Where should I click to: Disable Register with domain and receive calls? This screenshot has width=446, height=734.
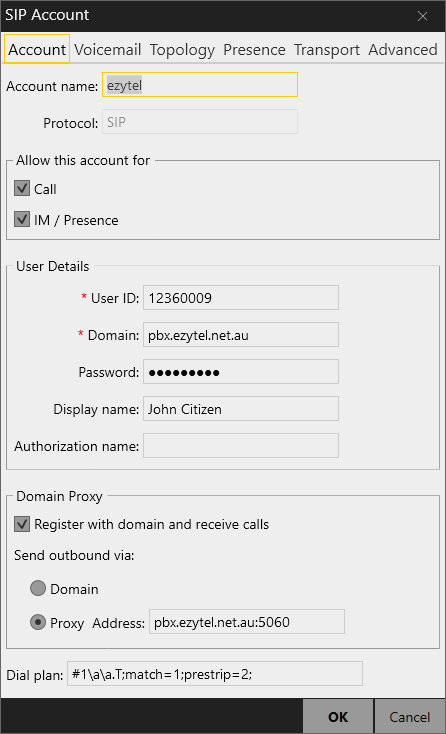(22, 524)
